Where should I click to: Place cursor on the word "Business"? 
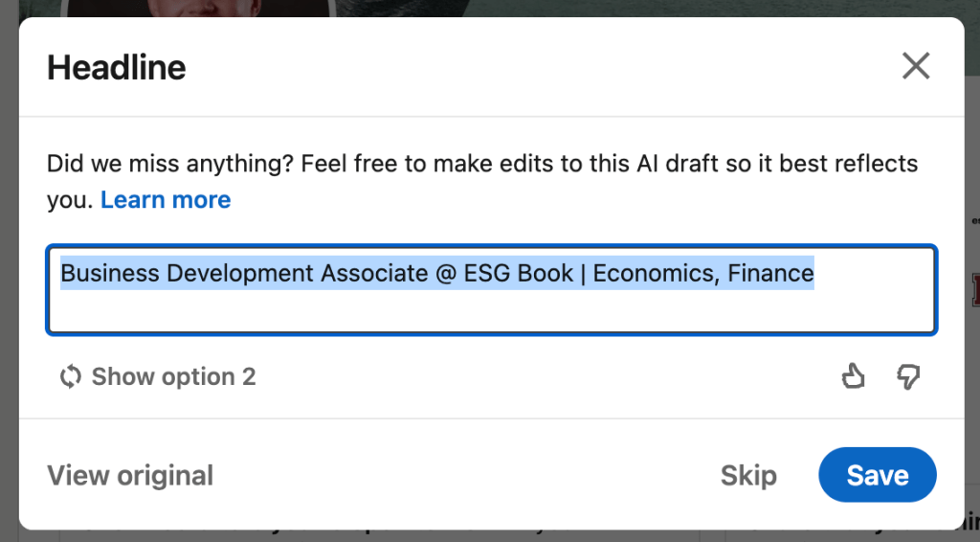[110, 274]
